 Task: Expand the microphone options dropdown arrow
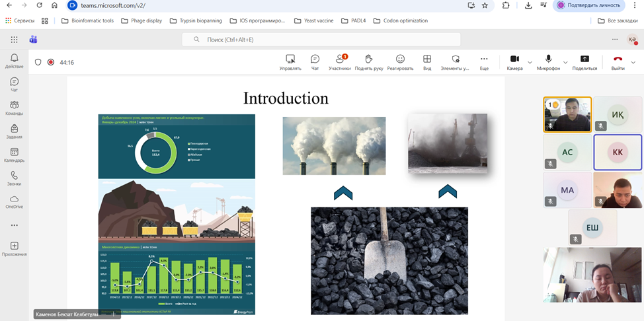point(564,63)
